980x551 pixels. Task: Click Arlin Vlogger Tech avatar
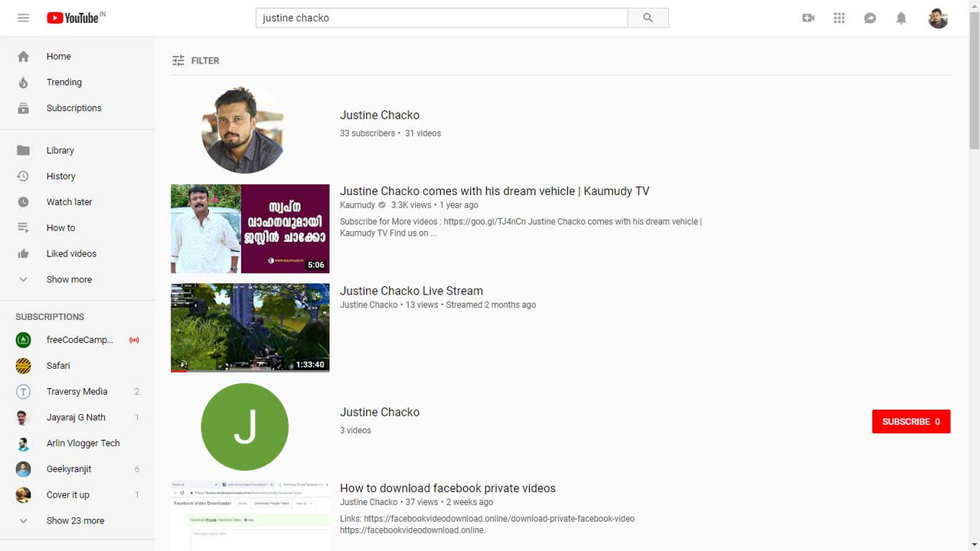click(x=23, y=443)
